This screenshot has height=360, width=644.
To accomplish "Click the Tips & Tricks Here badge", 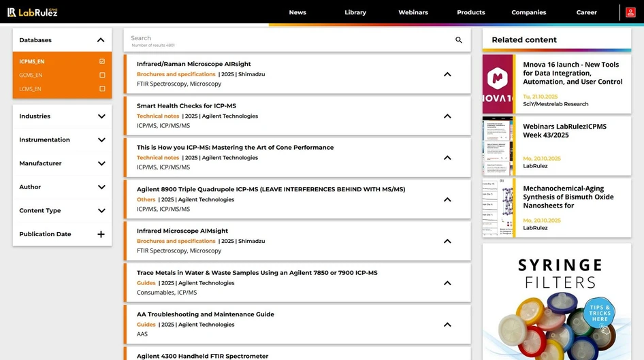I will click(x=600, y=313).
